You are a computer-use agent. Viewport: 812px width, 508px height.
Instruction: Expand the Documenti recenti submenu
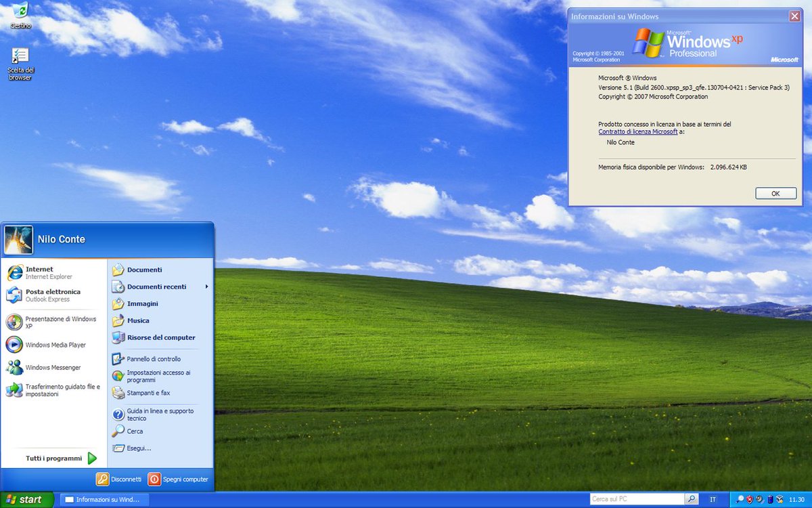coord(160,287)
